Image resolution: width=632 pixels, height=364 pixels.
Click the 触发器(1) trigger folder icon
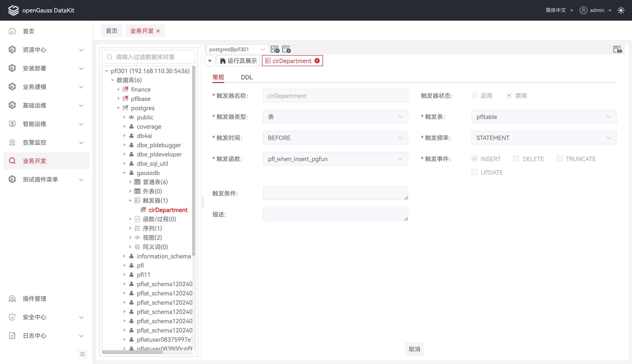(x=137, y=200)
